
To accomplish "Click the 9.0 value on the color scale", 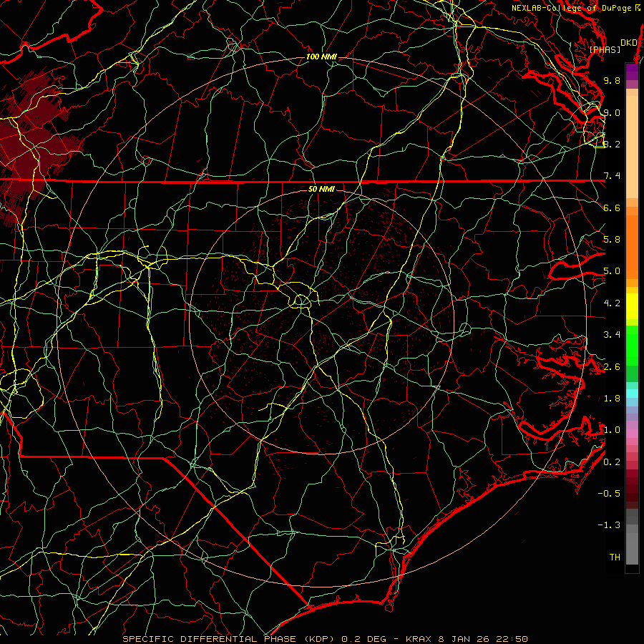I will pos(612,112).
